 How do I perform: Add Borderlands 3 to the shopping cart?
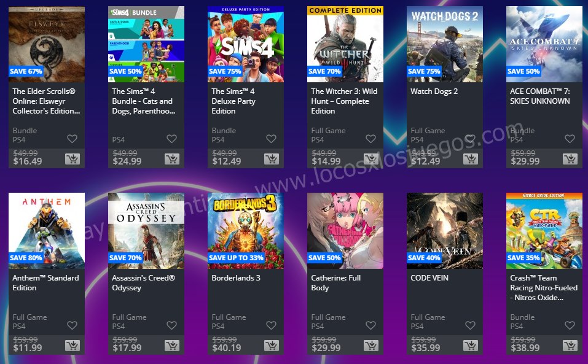point(271,346)
